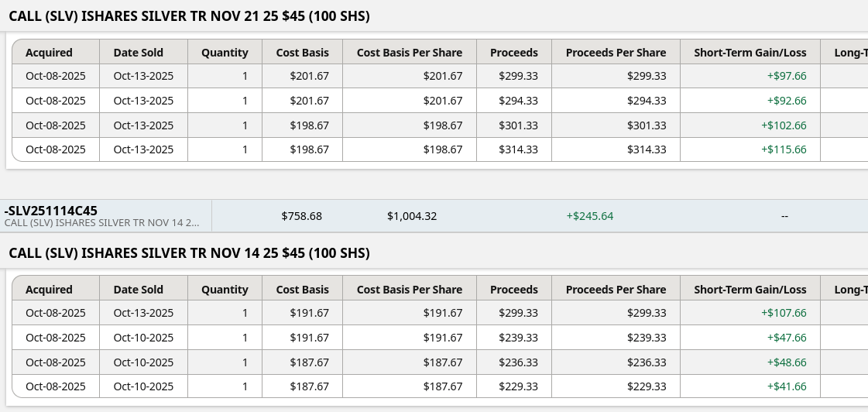Screen dimensions: 868x412
Task: Click the NOV 21 25 $45 call heading
Action: [x=189, y=15]
